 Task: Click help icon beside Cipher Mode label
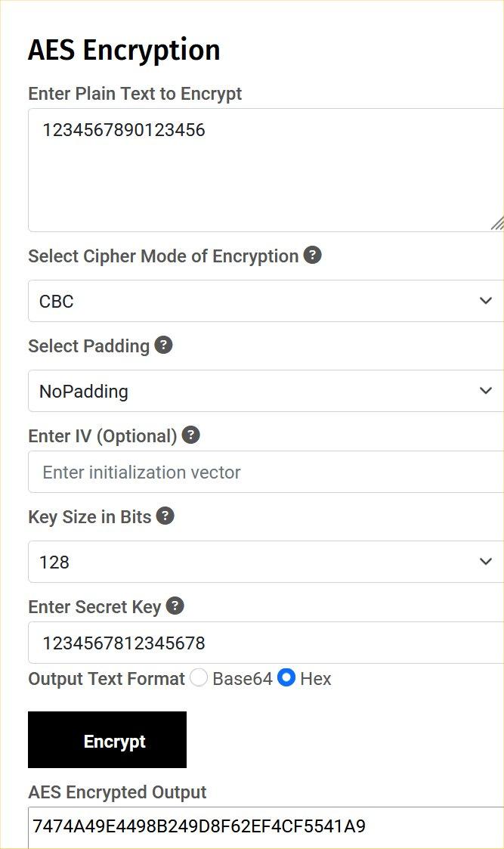click(312, 256)
